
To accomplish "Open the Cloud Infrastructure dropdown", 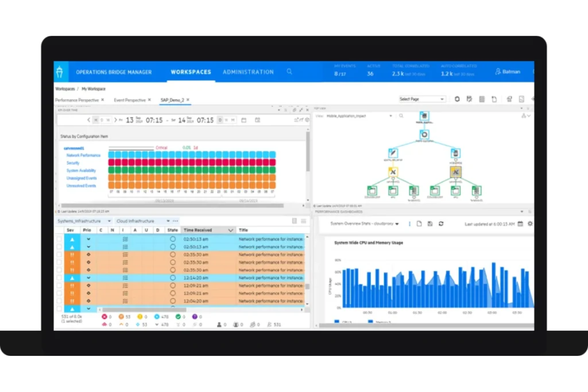I will coord(143,221).
